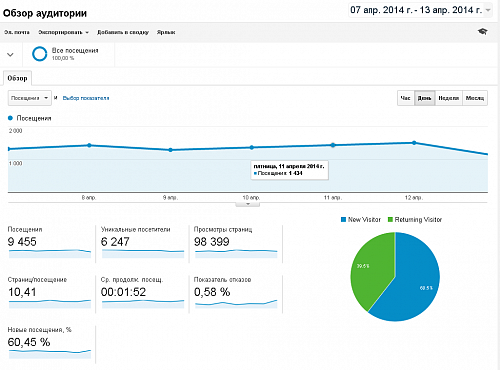Click the green Returning Visitor legend swatch

click(390, 220)
